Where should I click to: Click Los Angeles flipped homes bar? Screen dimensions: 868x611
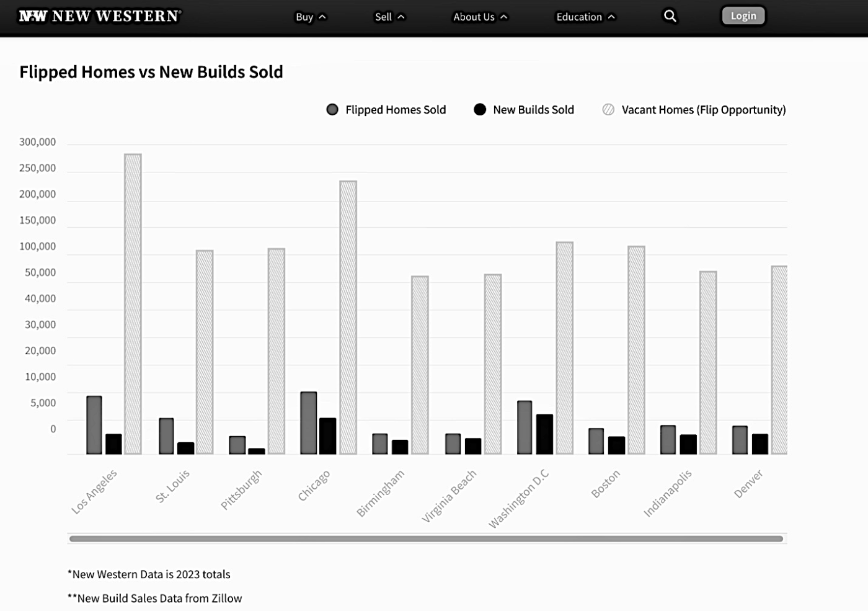click(x=94, y=425)
